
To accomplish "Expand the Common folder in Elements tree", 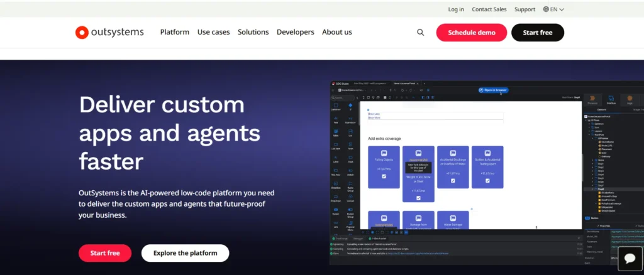I will pyautogui.click(x=589, y=124).
